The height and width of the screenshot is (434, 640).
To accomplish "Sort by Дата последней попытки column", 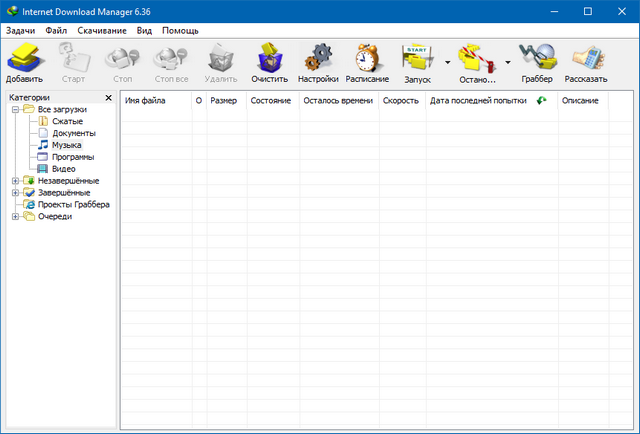I will coord(477,101).
